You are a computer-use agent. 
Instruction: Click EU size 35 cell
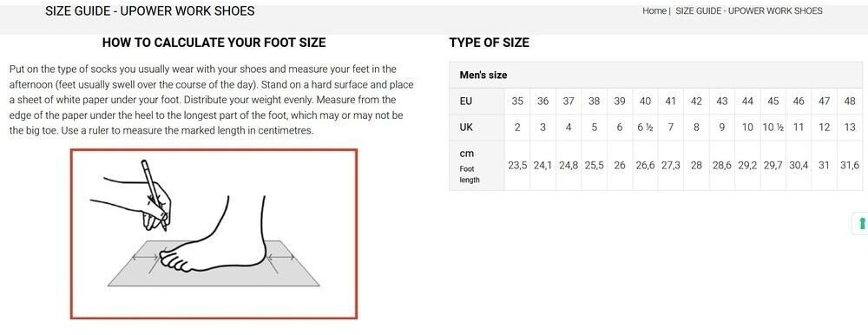pos(517,102)
